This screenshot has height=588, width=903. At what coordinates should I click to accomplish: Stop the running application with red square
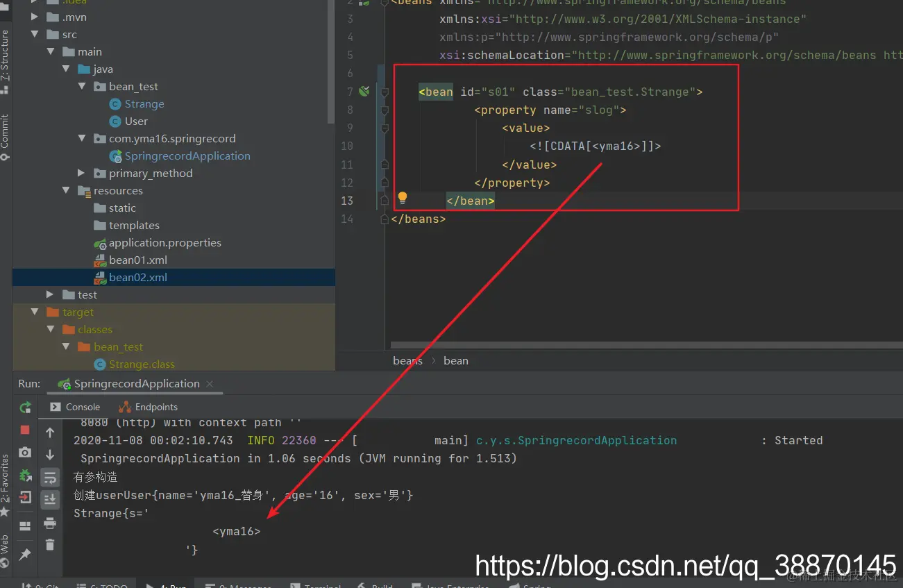tap(25, 430)
